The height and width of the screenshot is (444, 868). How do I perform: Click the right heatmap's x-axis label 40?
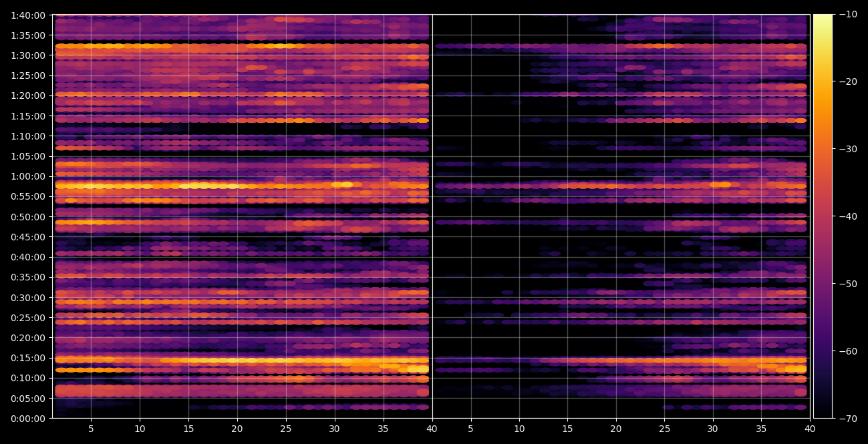coord(810,430)
